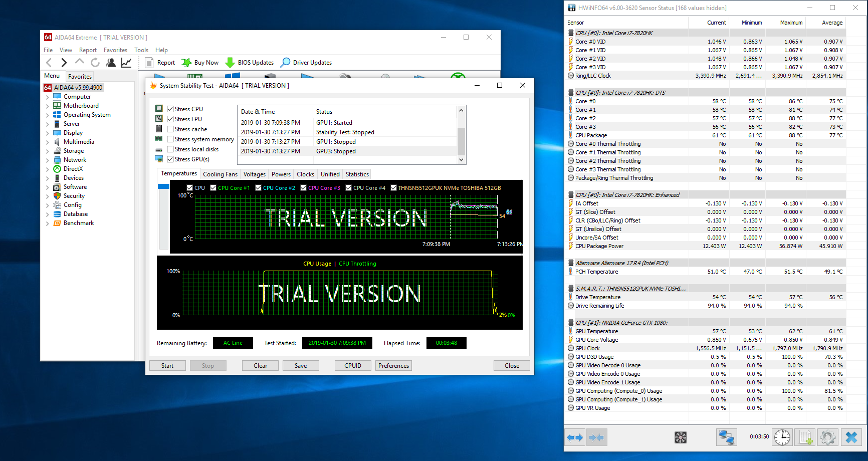Toggle THNSN5512GPUK NVMe TOSHIBA graph checkbox
This screenshot has height=461, width=868.
[394, 188]
